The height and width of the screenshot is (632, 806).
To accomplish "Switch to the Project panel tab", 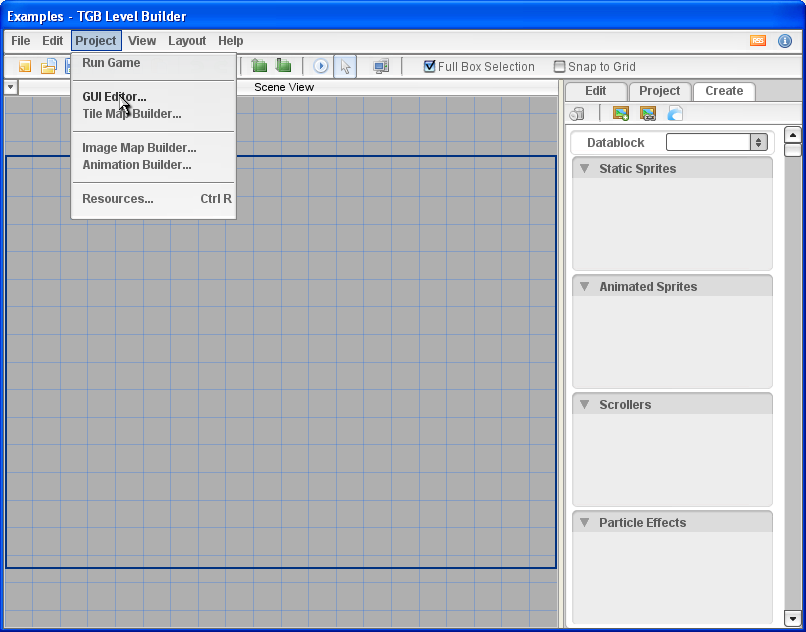I will [x=660, y=91].
